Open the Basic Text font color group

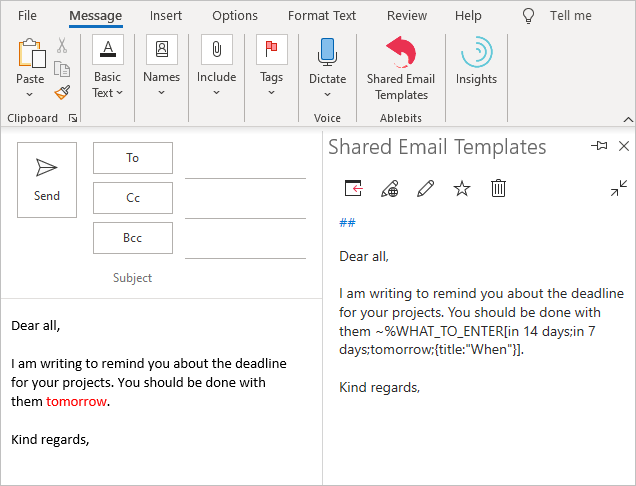[107, 66]
